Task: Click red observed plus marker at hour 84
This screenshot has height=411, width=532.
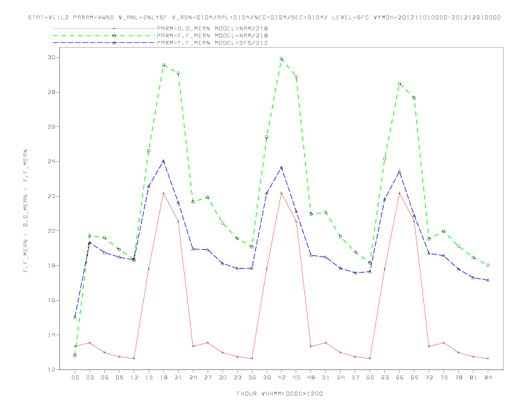Action: [x=488, y=359]
